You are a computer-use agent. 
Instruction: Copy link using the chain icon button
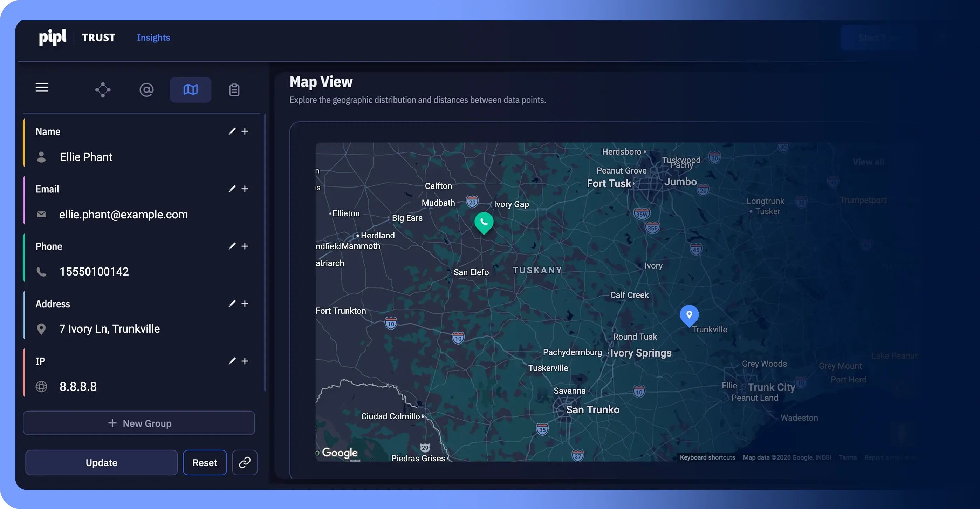(x=245, y=463)
